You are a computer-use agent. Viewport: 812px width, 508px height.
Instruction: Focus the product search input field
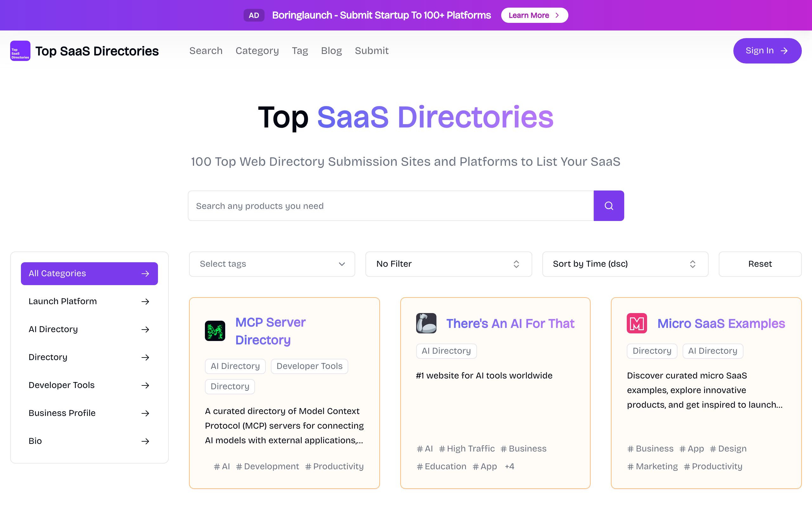pyautogui.click(x=391, y=206)
